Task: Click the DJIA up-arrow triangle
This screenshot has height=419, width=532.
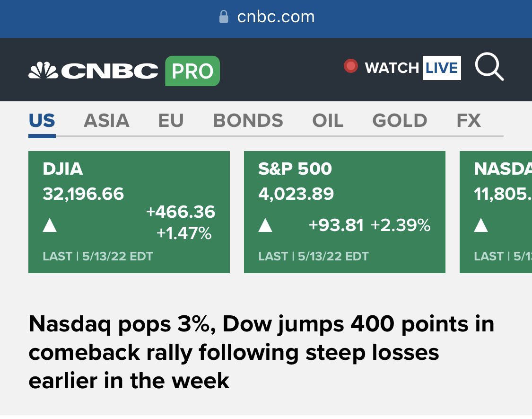Action: [x=50, y=225]
